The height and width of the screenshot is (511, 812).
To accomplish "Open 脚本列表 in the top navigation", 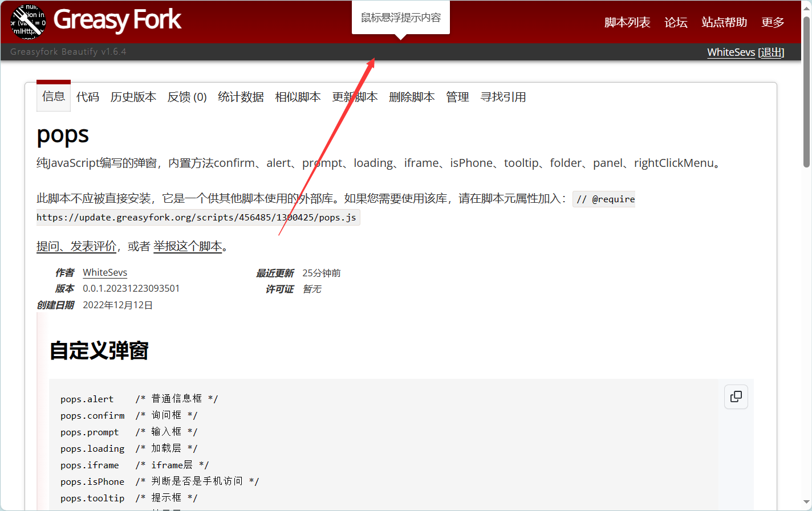I will (x=627, y=22).
